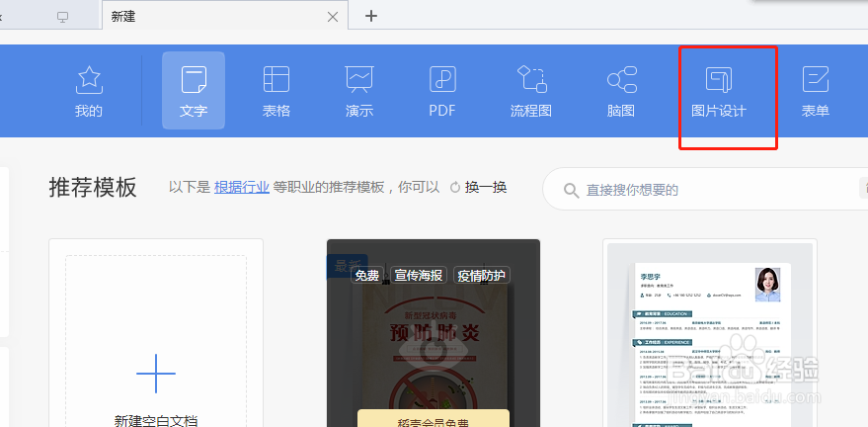Choose the PDF document type
The height and width of the screenshot is (427, 868).
click(442, 91)
